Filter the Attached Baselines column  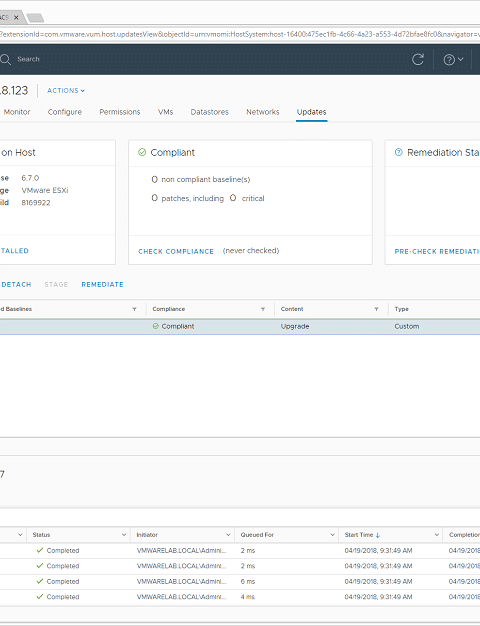pyautogui.click(x=135, y=309)
